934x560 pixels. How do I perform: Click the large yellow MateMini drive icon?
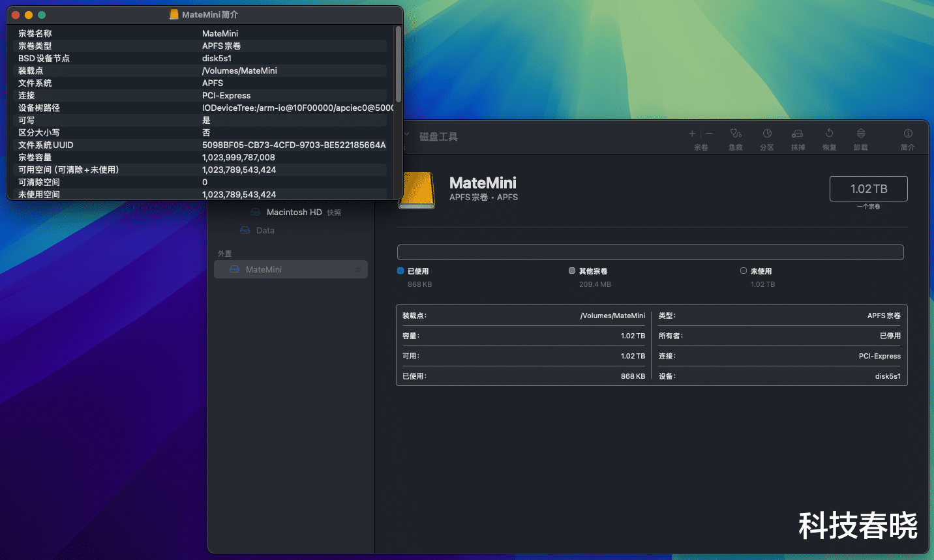417,190
